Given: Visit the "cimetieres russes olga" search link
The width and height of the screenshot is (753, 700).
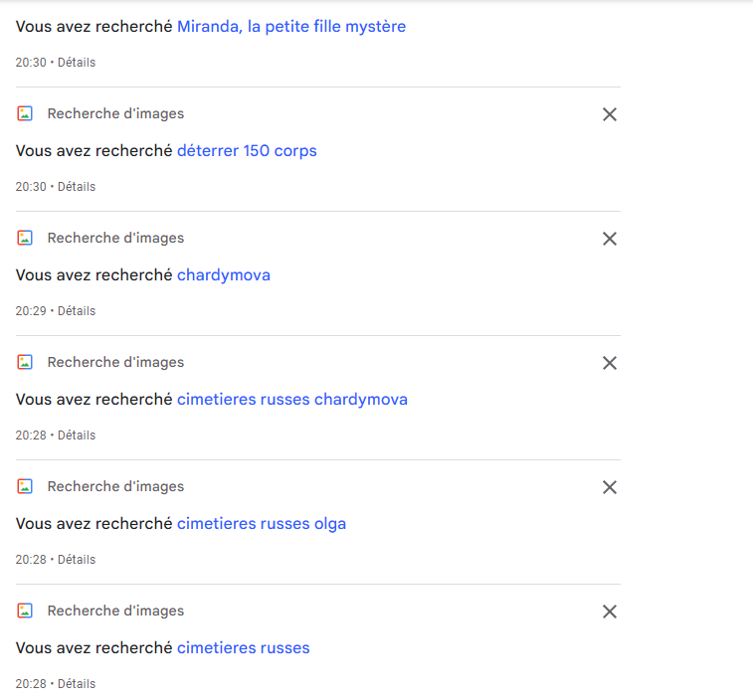Looking at the screenshot, I should 262,524.
